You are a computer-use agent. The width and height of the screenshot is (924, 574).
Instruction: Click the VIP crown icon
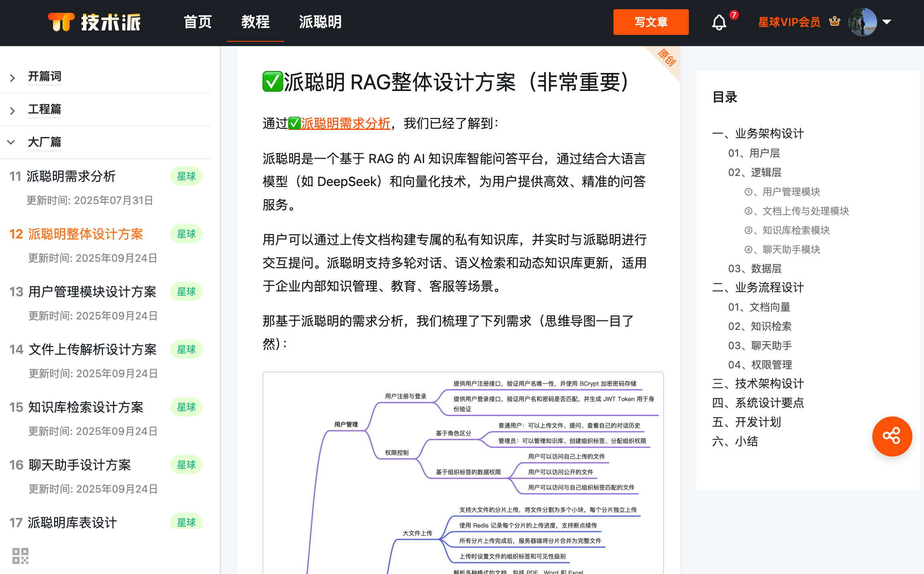[x=835, y=21]
